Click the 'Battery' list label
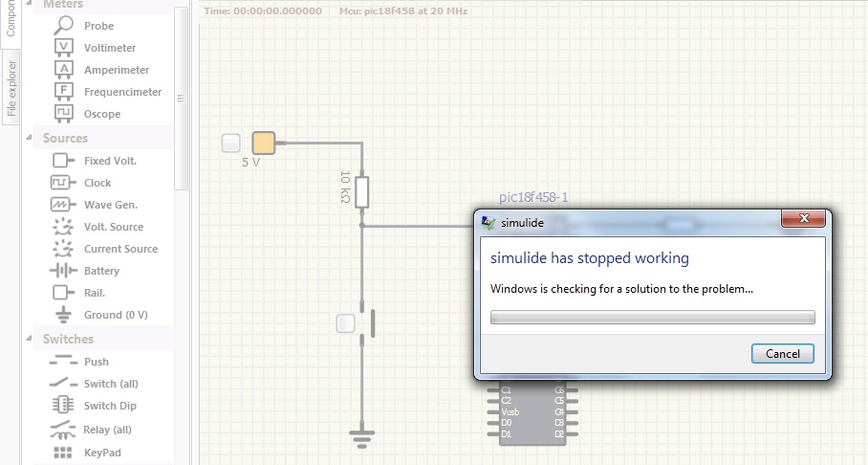The width and height of the screenshot is (868, 465). (101, 271)
